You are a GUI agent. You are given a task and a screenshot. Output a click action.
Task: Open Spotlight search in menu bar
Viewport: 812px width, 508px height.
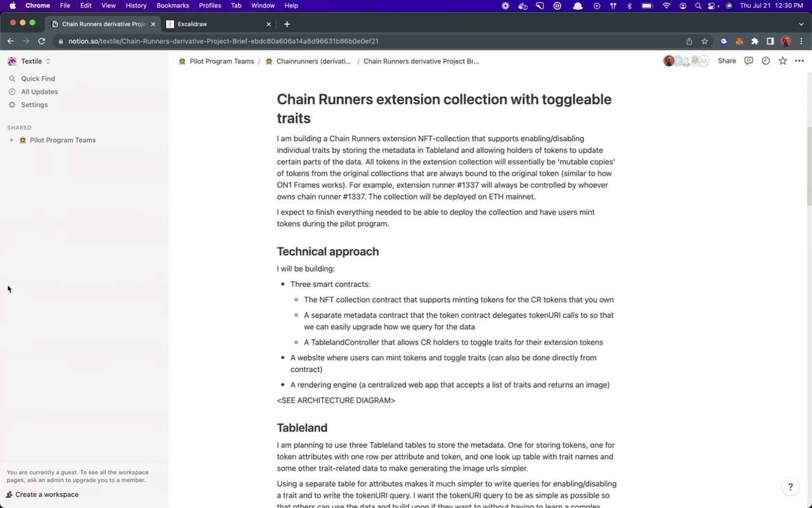coord(698,6)
